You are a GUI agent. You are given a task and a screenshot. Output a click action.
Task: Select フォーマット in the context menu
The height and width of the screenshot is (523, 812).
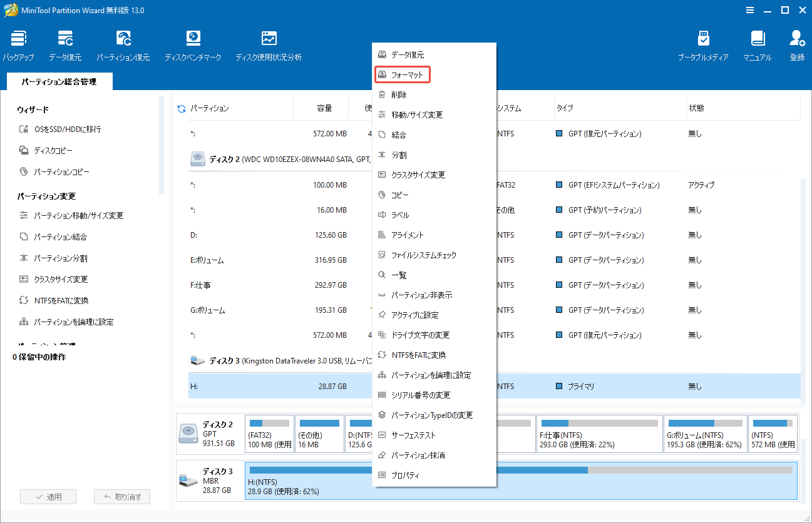pos(407,75)
